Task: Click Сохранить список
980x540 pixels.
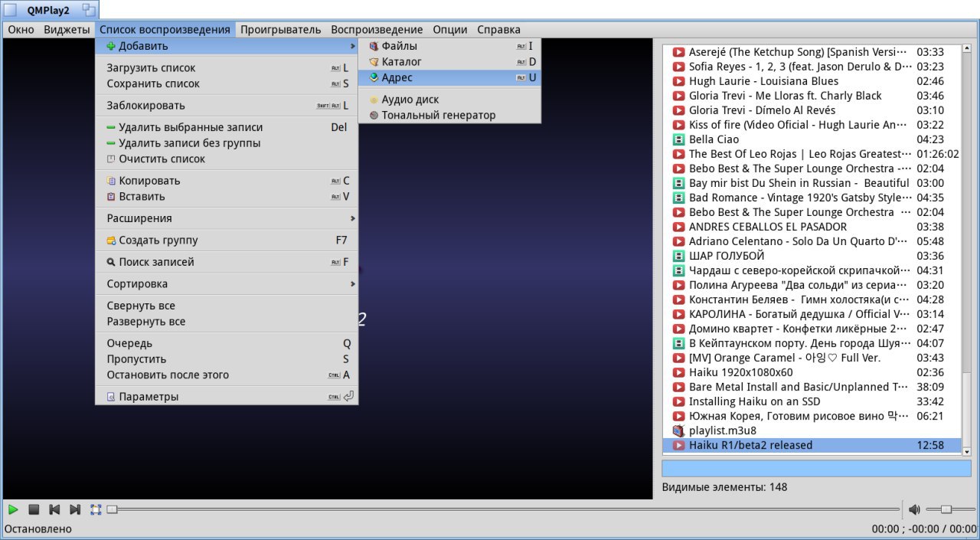Action: click(227, 83)
